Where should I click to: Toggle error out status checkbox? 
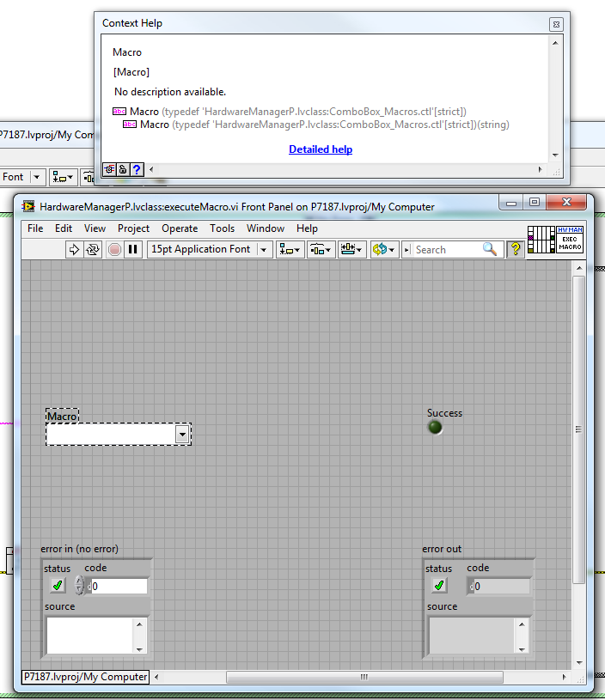(x=439, y=585)
